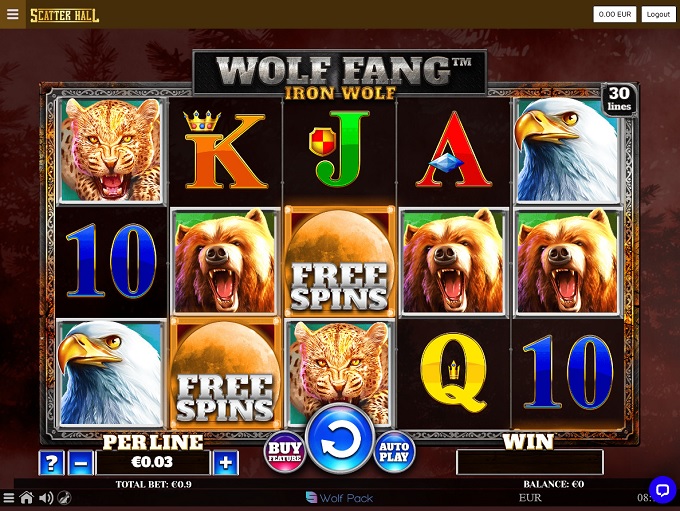
Task: Spin the reels with the blue spin button
Action: pos(340,439)
